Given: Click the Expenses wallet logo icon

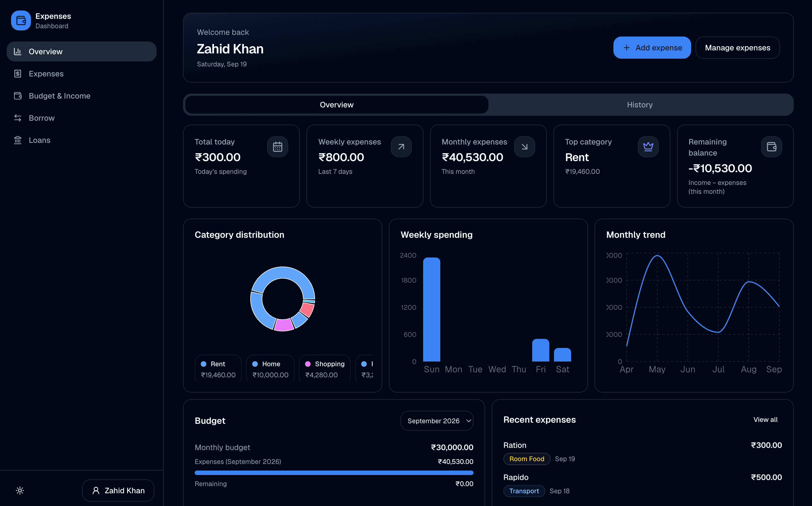Looking at the screenshot, I should 21,20.
